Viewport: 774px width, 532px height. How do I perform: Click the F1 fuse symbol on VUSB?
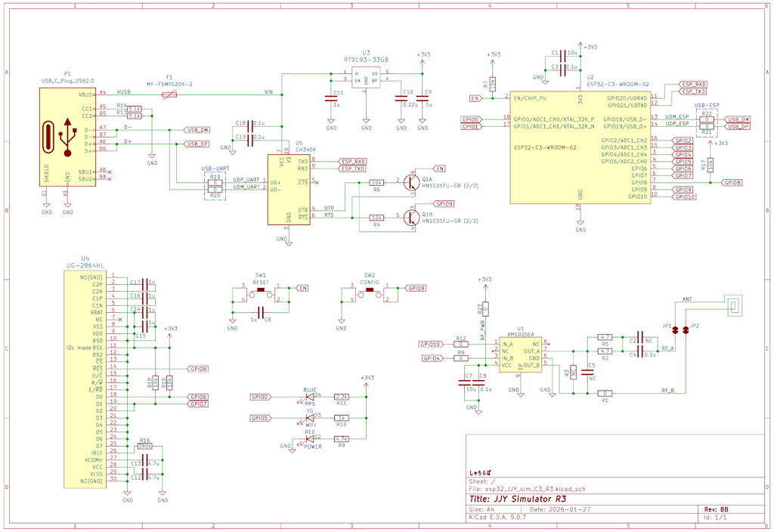170,94
